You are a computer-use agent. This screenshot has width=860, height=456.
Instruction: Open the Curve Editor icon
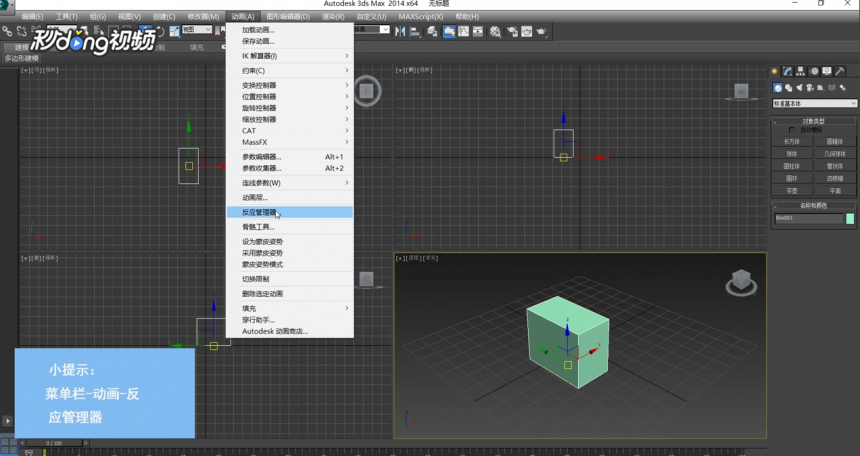[463, 31]
